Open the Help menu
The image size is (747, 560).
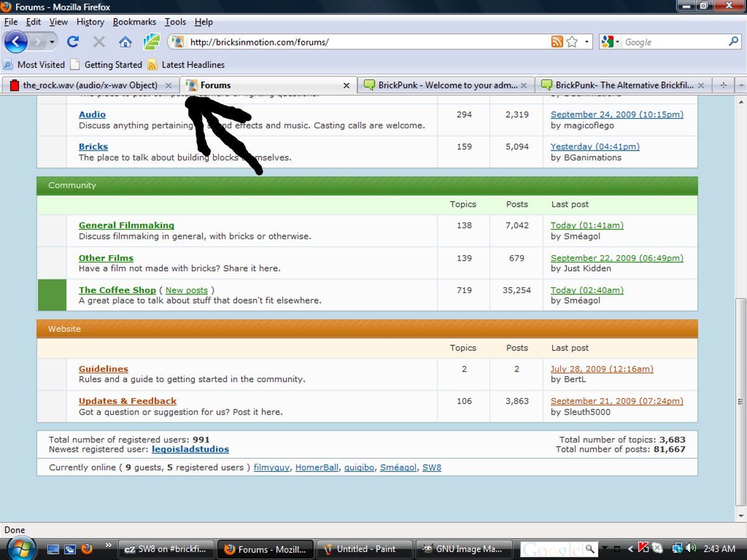coord(204,22)
